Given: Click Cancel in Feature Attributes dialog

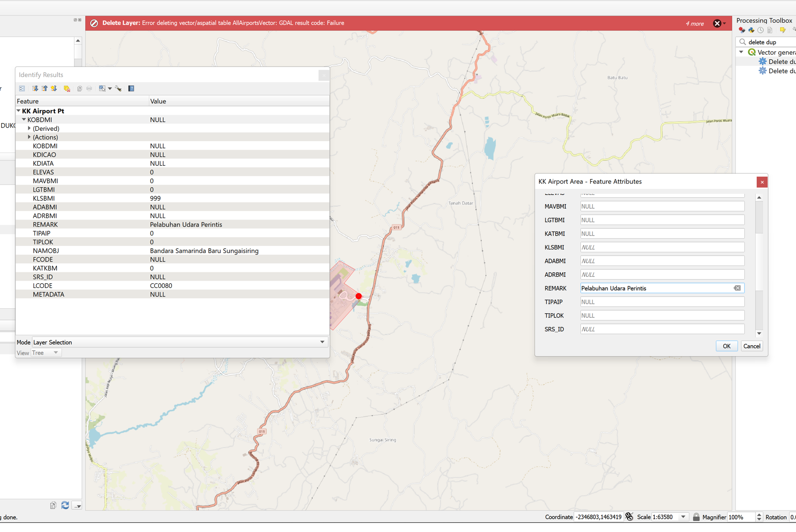Looking at the screenshot, I should pos(751,346).
